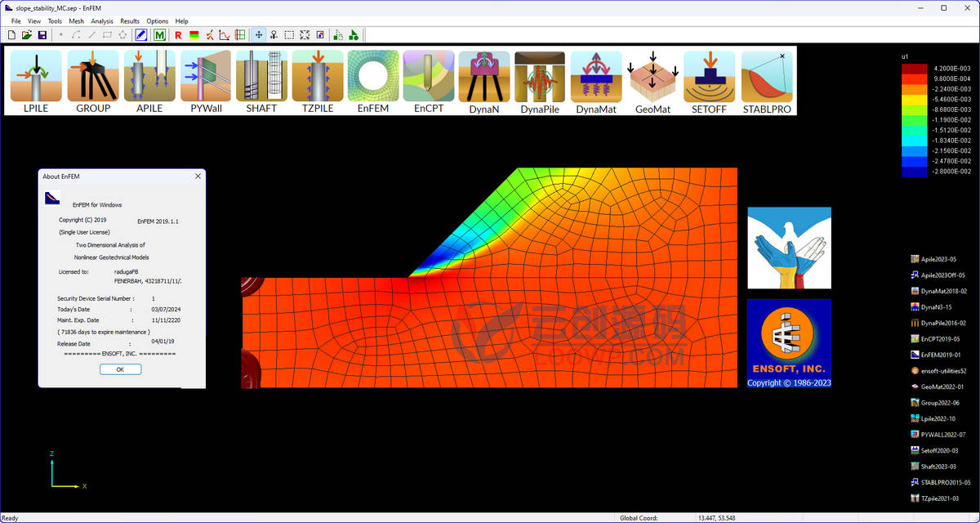Open the View menu
This screenshot has height=523, width=980.
click(34, 21)
